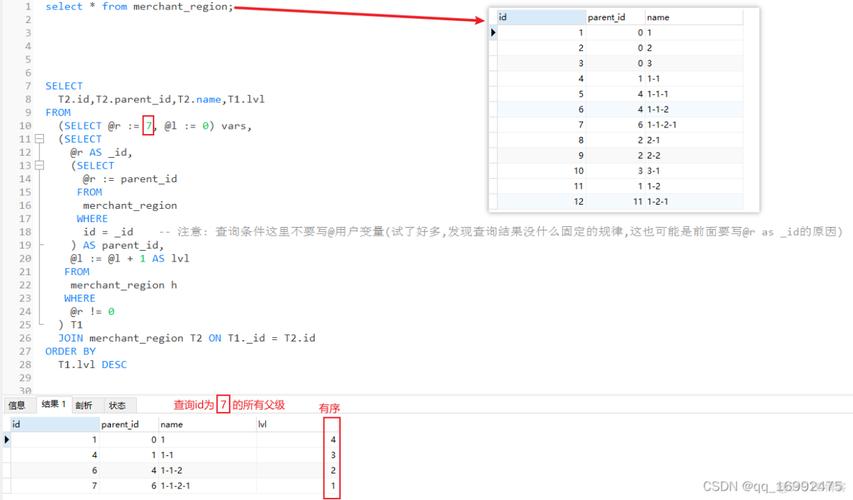Select the 1-1-2-1 name cell in the result grid
853x500 pixels.
(207, 485)
